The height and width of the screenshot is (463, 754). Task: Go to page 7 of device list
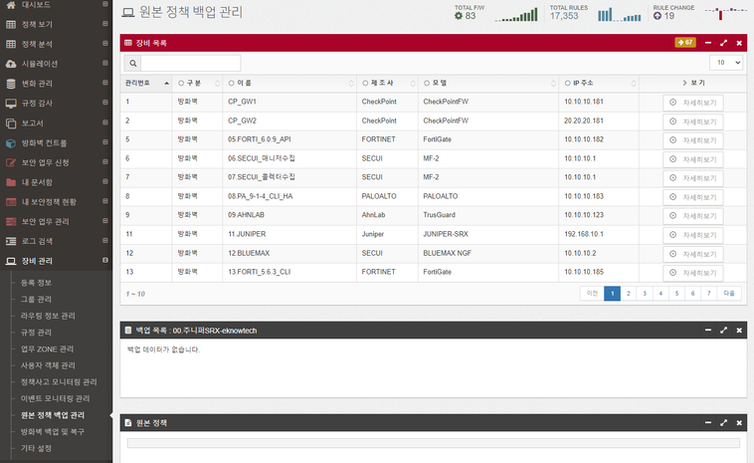[709, 293]
